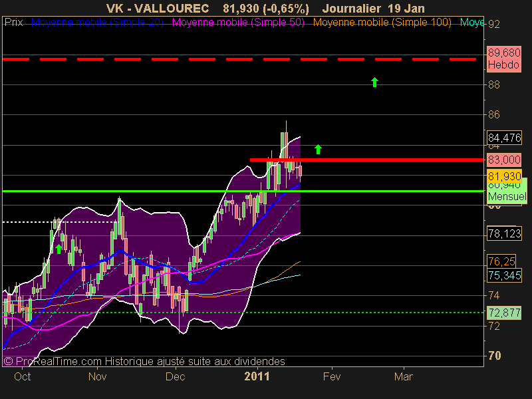Click the yellow 81,930 current price label

pos(504,176)
